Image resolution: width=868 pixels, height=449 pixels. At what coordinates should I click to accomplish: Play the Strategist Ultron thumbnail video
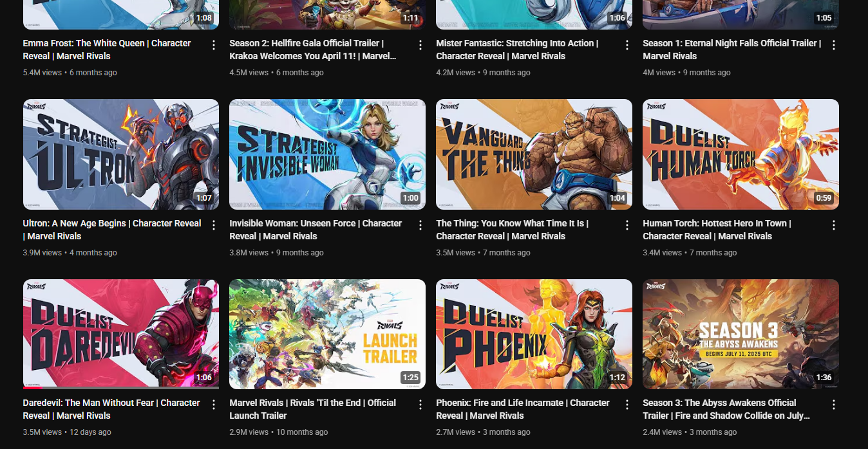[x=121, y=154]
